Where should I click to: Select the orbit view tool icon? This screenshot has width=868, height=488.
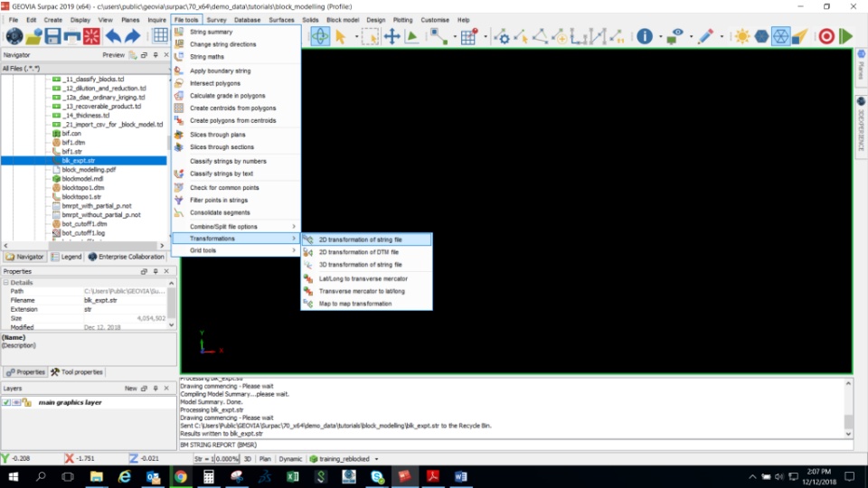coord(320,36)
